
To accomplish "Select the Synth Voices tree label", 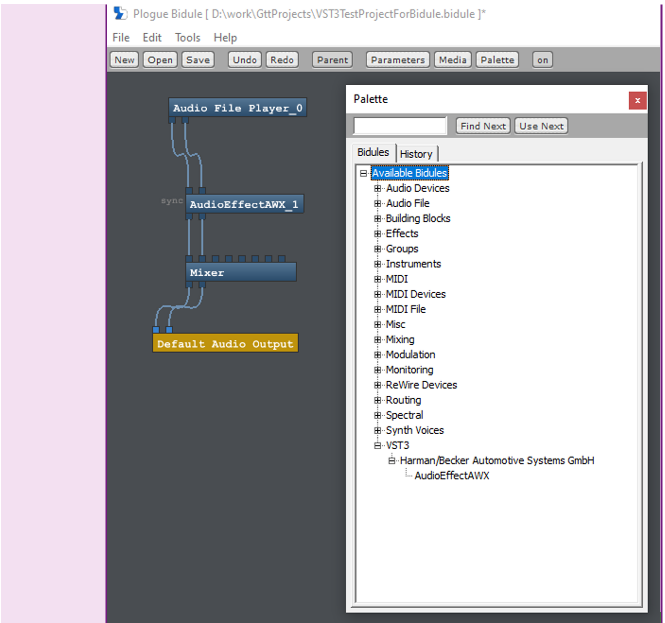I will tap(415, 430).
